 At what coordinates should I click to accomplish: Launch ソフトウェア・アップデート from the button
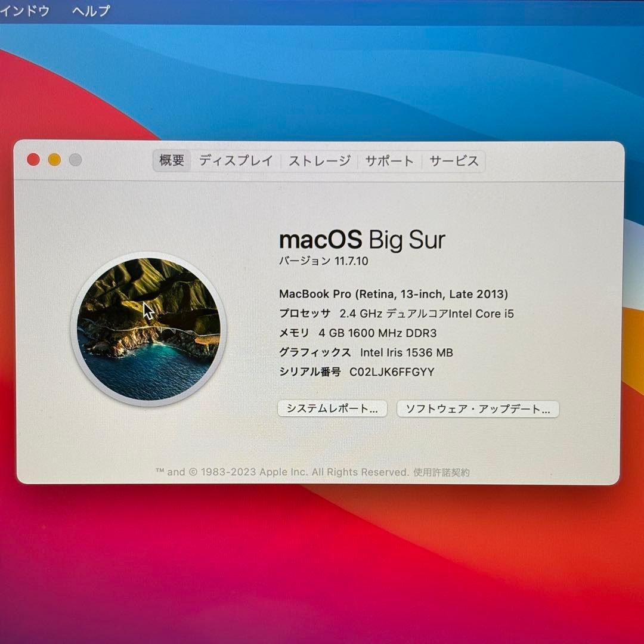point(478,409)
